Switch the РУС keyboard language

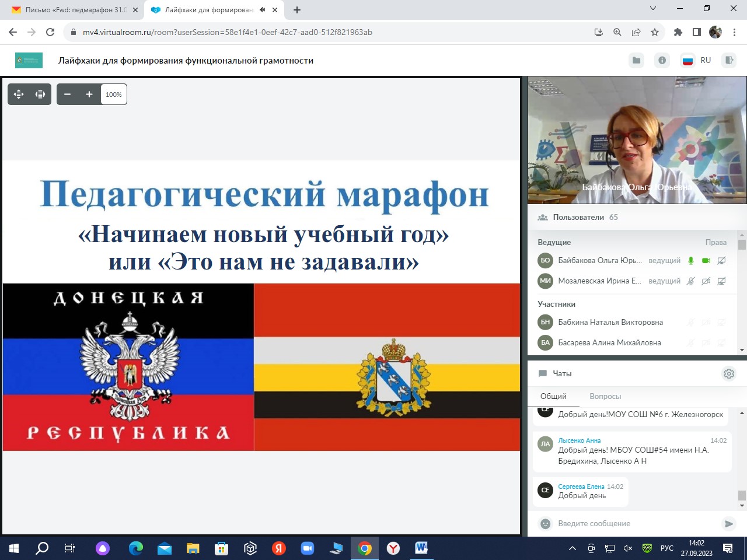click(x=666, y=548)
